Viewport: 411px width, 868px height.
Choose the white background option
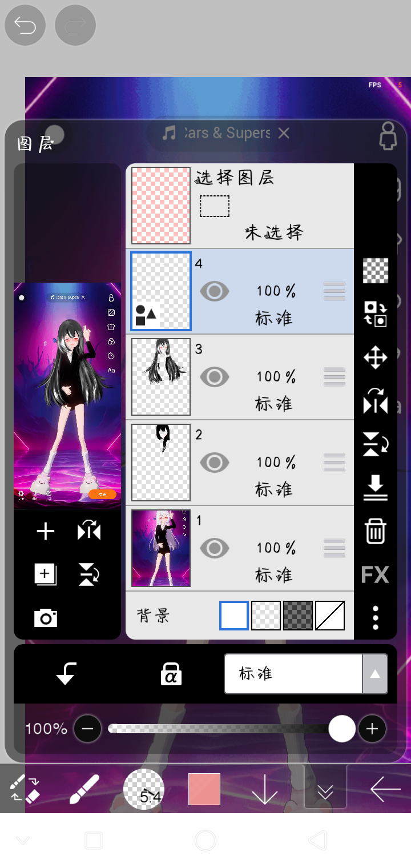point(234,616)
